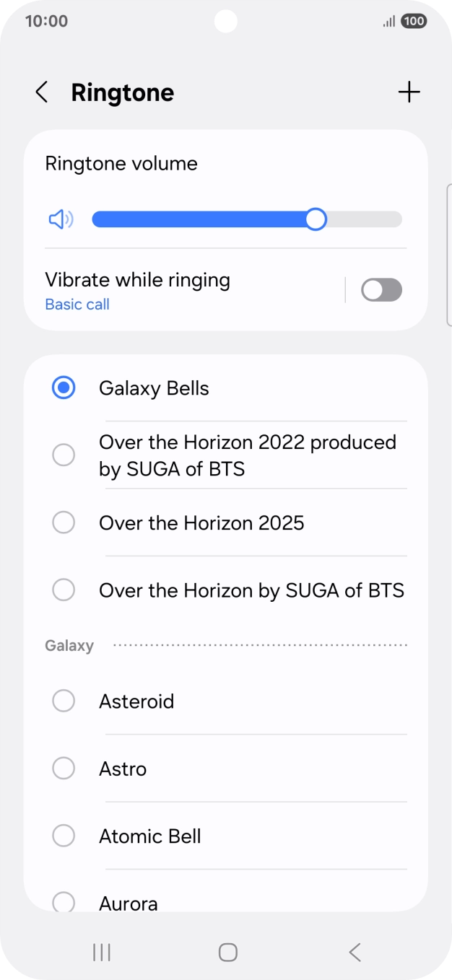Tap the back navigation button at bottom right
Viewport: 452px width, 980px height.
[354, 952]
